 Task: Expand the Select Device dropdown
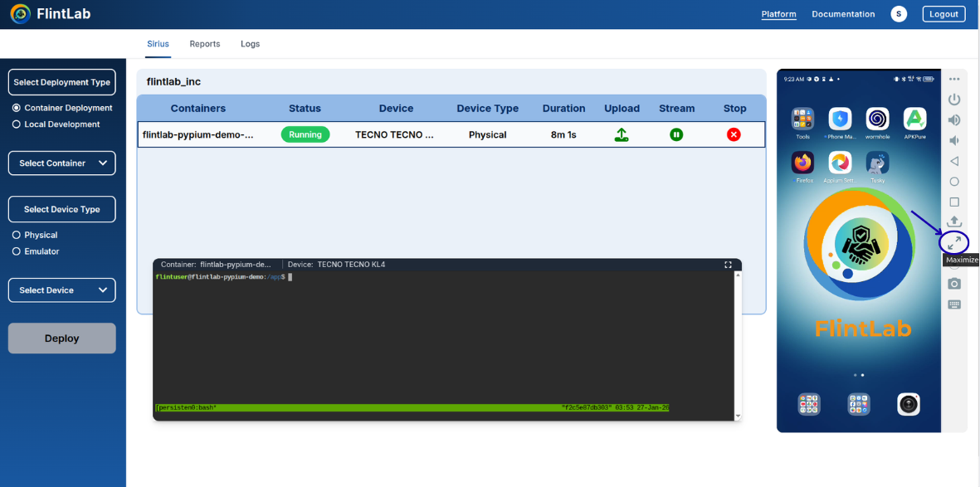[x=62, y=290]
